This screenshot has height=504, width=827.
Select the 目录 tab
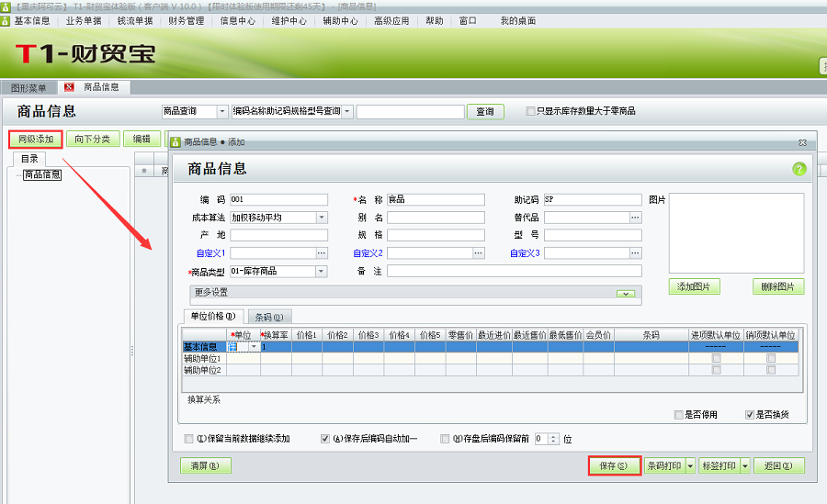click(29, 159)
